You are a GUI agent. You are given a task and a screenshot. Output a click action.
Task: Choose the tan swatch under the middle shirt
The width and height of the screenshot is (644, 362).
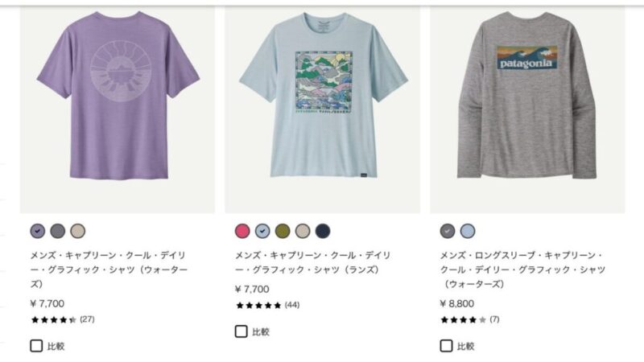[x=303, y=231]
